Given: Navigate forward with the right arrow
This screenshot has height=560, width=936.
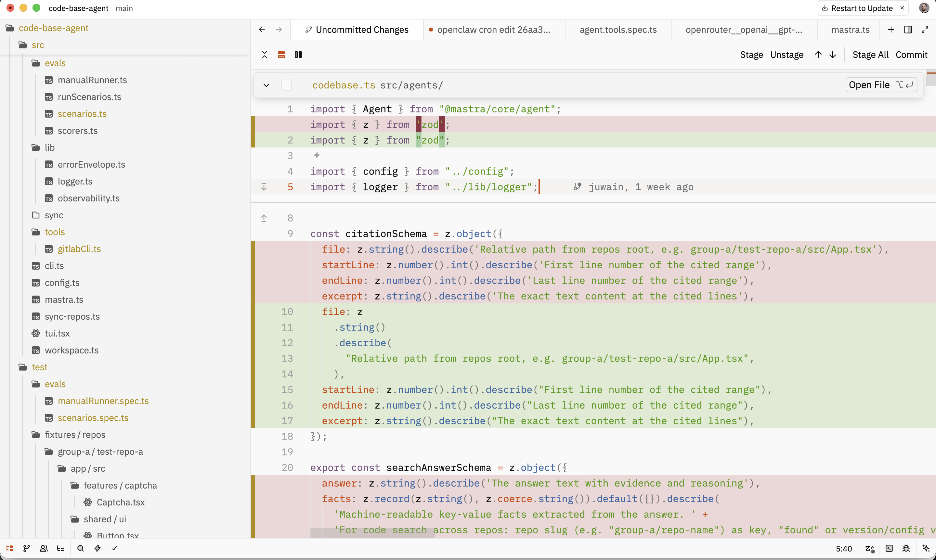Looking at the screenshot, I should click(x=279, y=30).
